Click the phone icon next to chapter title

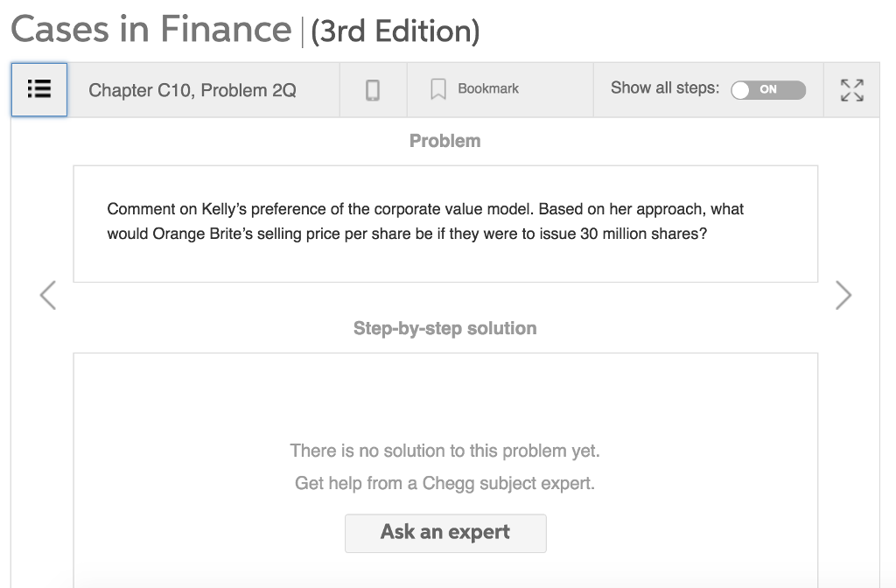click(x=373, y=89)
